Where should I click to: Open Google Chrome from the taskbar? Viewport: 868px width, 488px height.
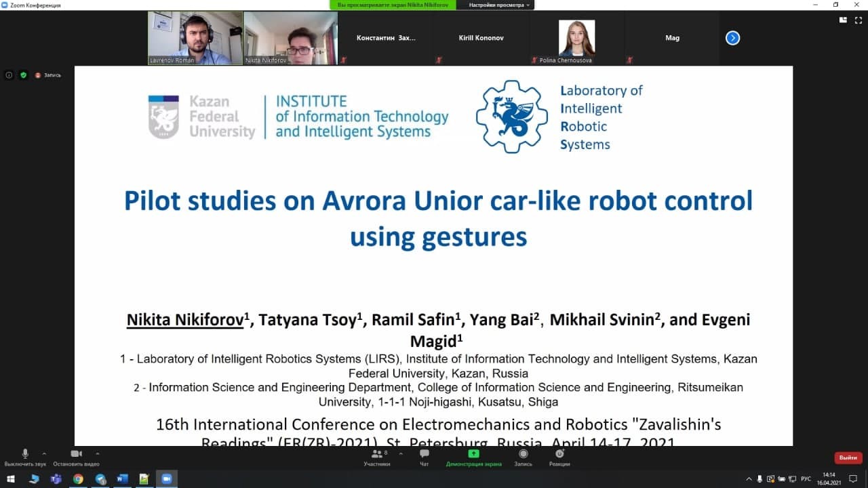[x=78, y=479]
